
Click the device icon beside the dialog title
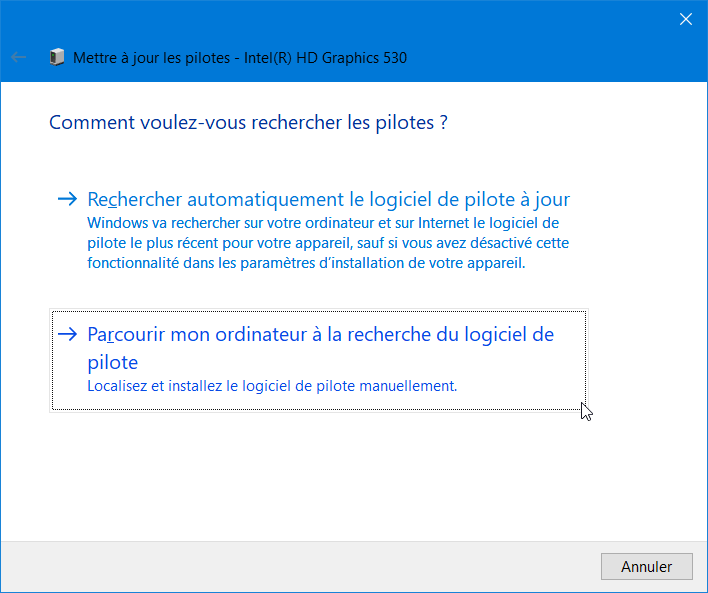click(57, 57)
